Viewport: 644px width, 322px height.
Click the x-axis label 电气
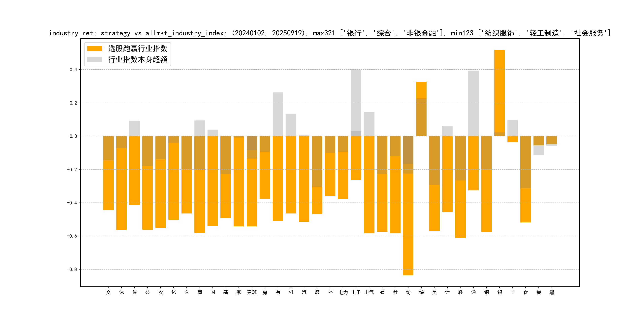pyautogui.click(x=369, y=292)
